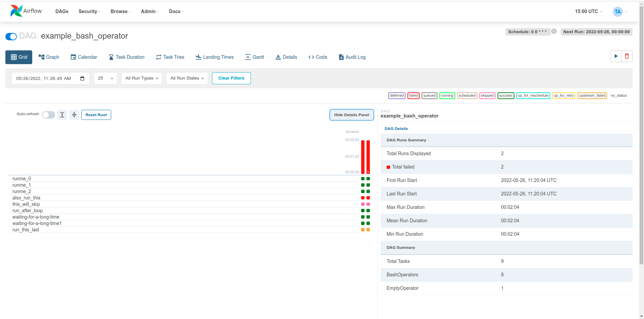Image resolution: width=644 pixels, height=319 pixels.
Task: Expand the Security menu
Action: [x=89, y=11]
